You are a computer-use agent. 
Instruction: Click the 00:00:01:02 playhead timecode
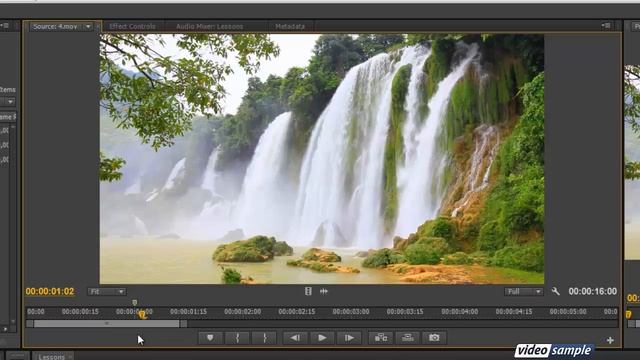(x=50, y=291)
